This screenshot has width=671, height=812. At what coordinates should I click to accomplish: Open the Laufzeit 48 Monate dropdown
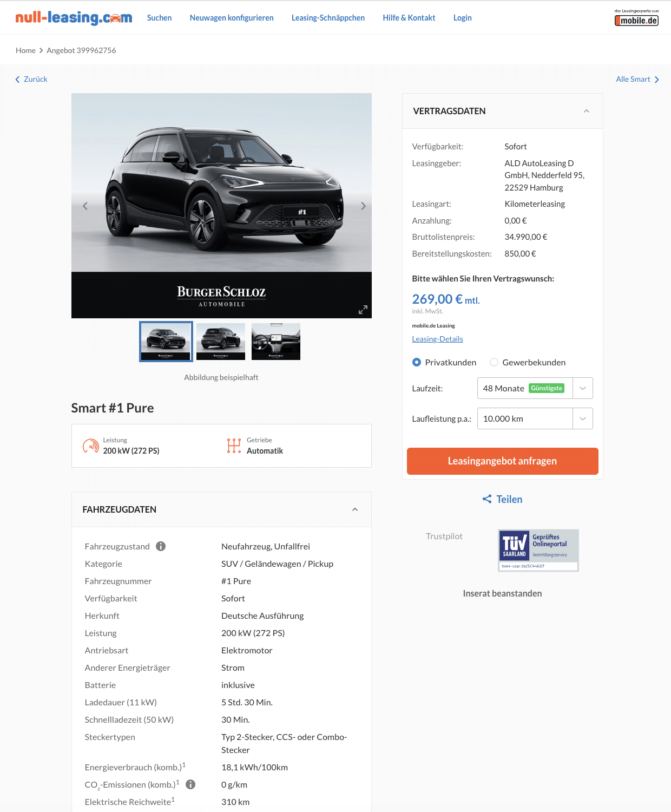[x=535, y=388]
